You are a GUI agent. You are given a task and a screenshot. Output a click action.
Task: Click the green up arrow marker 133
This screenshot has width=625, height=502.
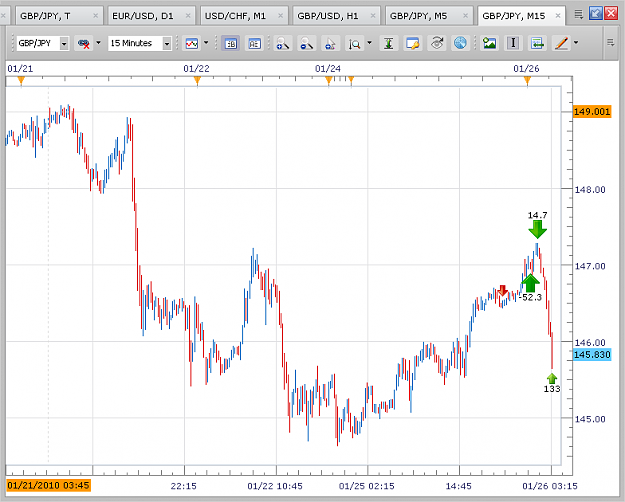coord(552,378)
